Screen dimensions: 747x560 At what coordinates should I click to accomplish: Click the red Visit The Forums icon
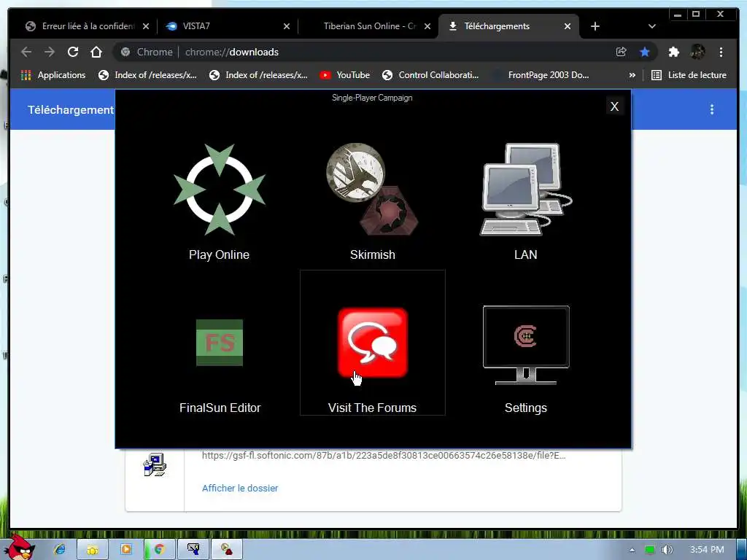pyautogui.click(x=373, y=343)
